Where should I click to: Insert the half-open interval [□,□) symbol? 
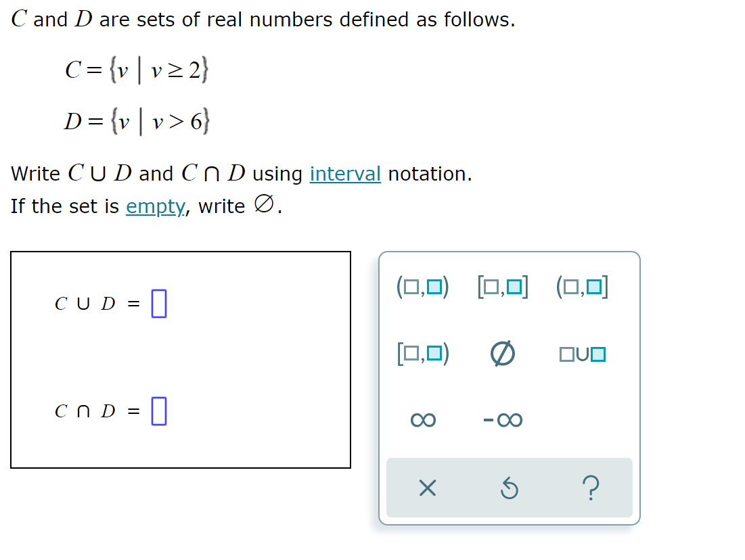(x=422, y=352)
